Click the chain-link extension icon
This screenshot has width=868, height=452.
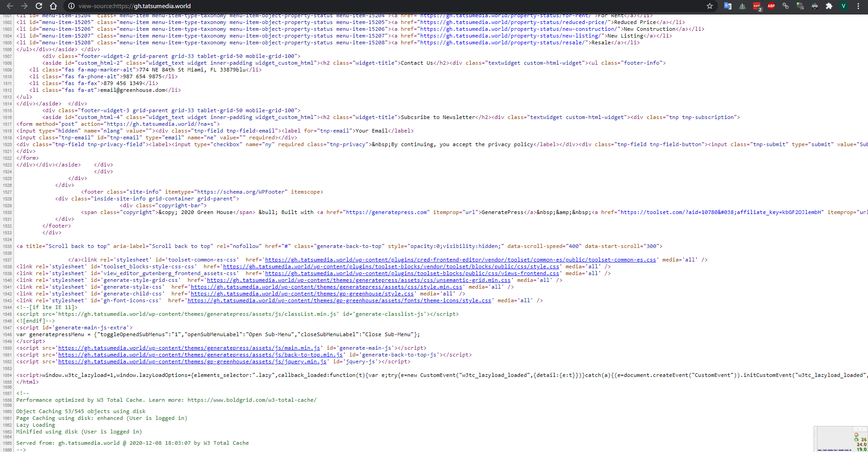(785, 6)
